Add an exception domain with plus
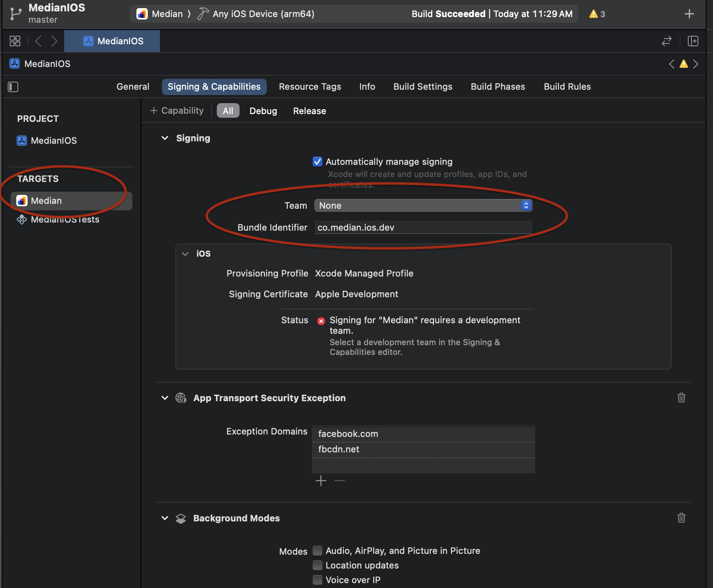The image size is (713, 588). [321, 481]
